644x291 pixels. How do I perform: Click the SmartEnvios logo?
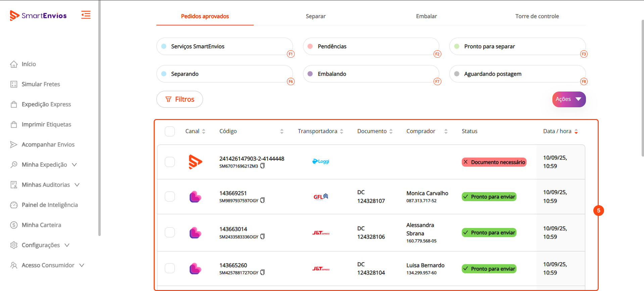pos(38,15)
